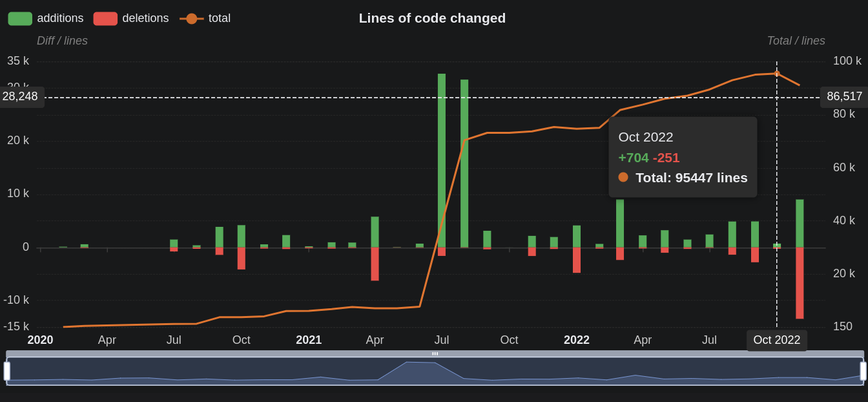
Task: Toggle the total line via its legend label
Action: point(218,18)
